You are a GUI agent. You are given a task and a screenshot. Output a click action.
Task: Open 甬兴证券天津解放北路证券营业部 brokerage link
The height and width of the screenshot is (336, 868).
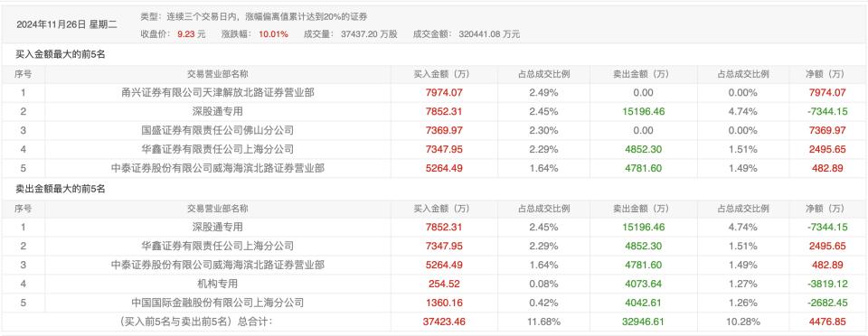coord(218,93)
